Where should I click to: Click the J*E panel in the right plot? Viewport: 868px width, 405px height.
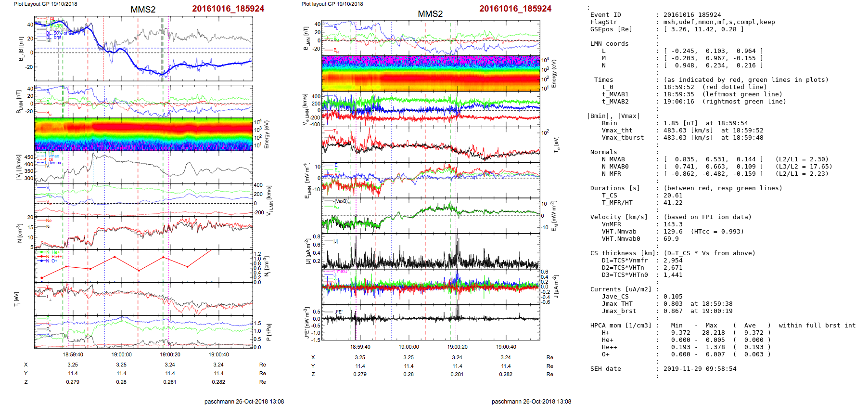point(431,322)
